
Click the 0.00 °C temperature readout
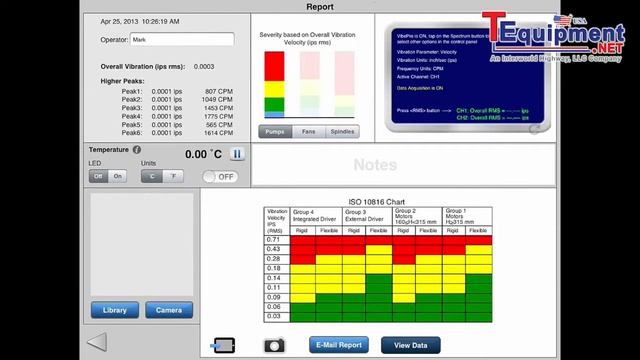pyautogui.click(x=203, y=154)
